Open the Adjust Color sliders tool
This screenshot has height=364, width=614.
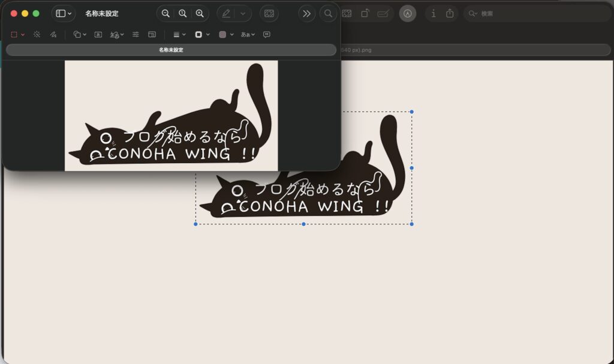point(136,35)
